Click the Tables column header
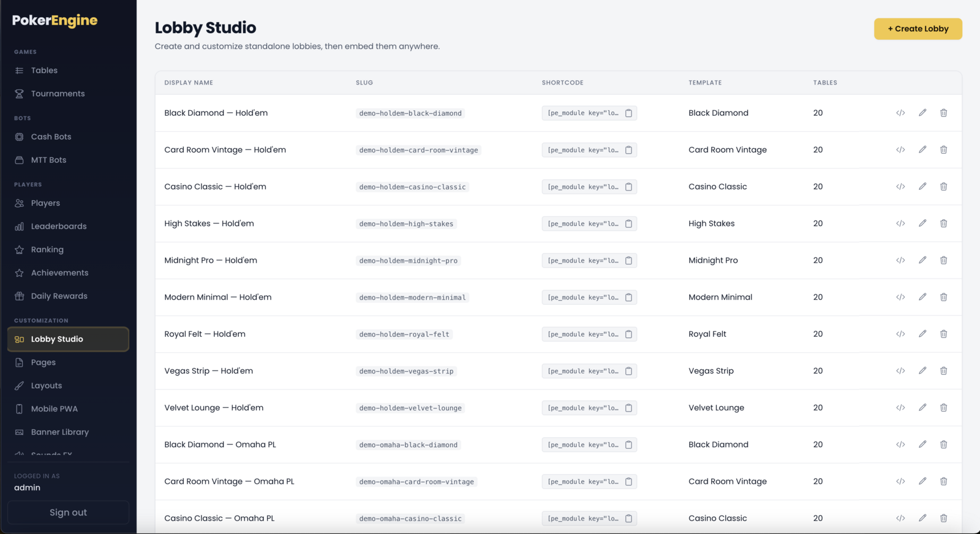The image size is (980, 534). tap(825, 83)
